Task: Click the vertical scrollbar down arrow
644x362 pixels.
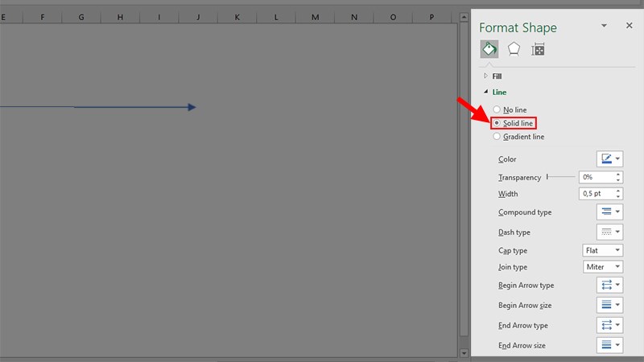Action: click(464, 352)
